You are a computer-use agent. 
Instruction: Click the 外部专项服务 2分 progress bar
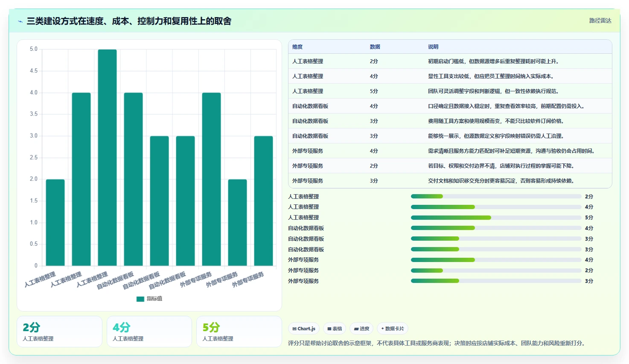pyautogui.click(x=496, y=271)
